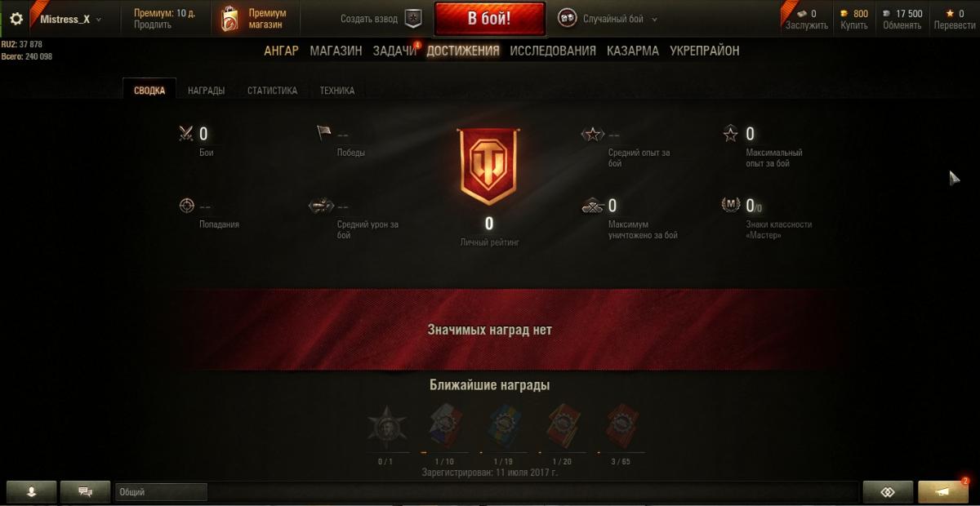Switch to the Награды tab
Screen dimensions: 980x506
coord(206,91)
